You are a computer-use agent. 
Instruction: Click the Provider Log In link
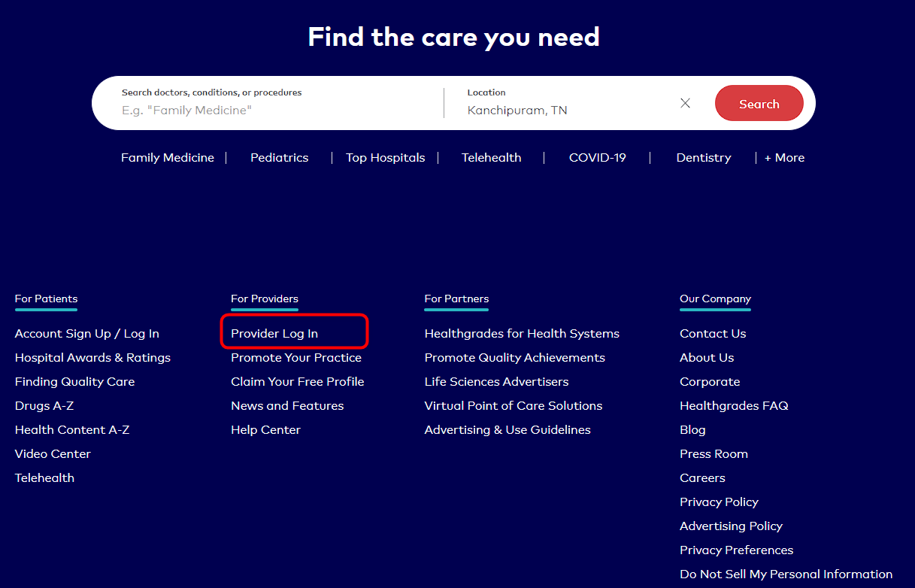pyautogui.click(x=274, y=334)
